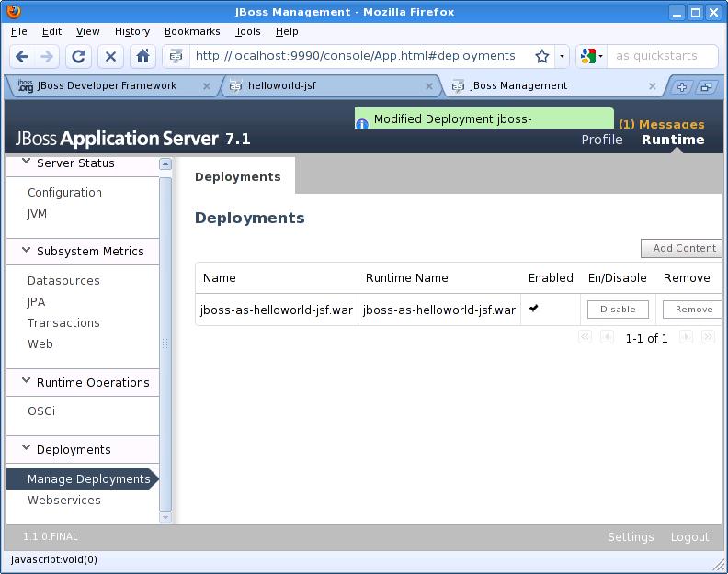The image size is (728, 574).
Task: Open the Tools menu
Action: pos(247,31)
